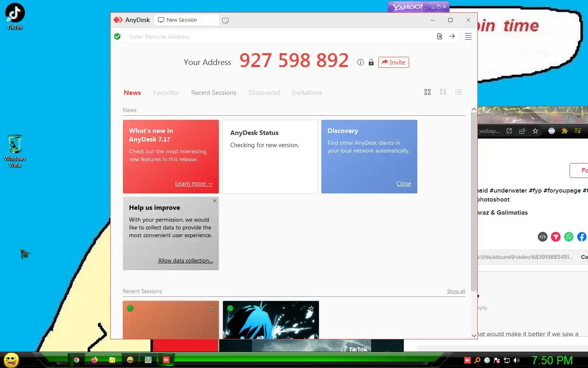Click the Learn more link
Viewport: 588px width, 368px height.
194,184
